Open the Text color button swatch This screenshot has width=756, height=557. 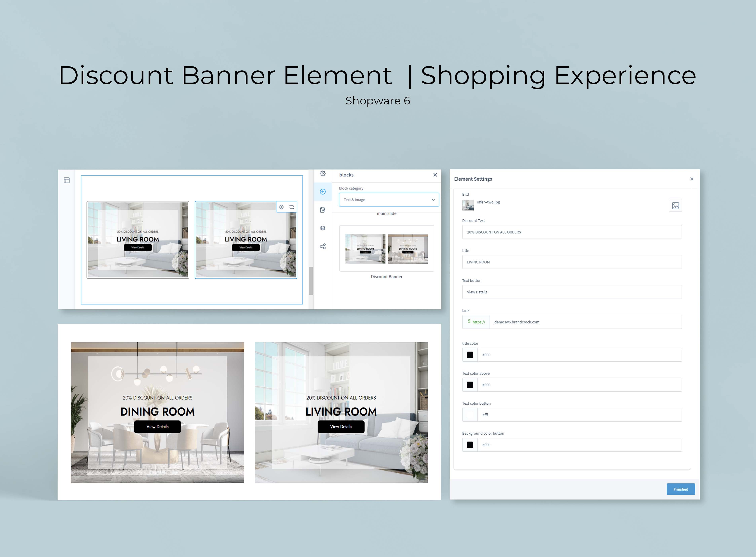[470, 415]
